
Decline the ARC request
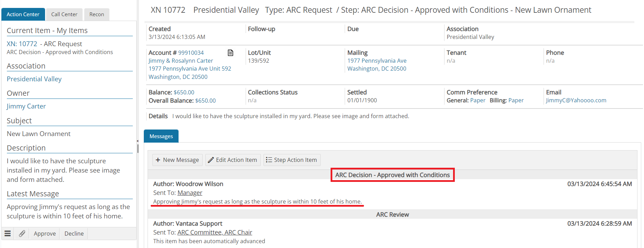tap(74, 234)
